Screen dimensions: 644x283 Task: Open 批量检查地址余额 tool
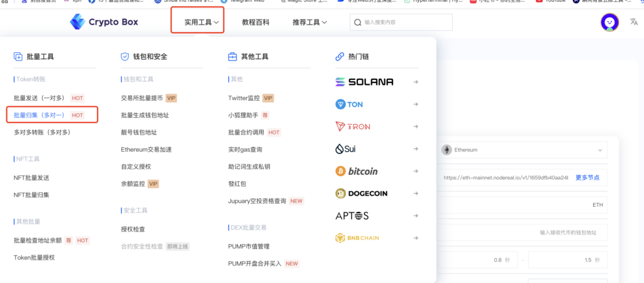38,240
